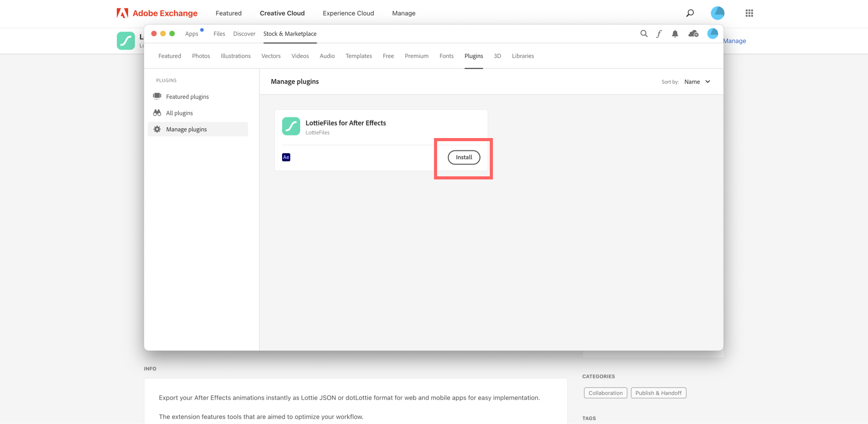Open the search icon in Adobe Exchange header

690,13
